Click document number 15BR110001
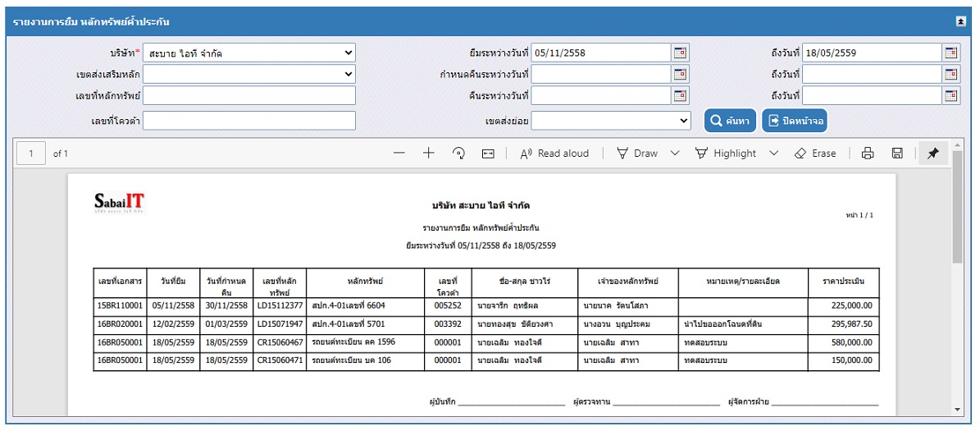Screen dimensions: 980x431 [x=120, y=306]
